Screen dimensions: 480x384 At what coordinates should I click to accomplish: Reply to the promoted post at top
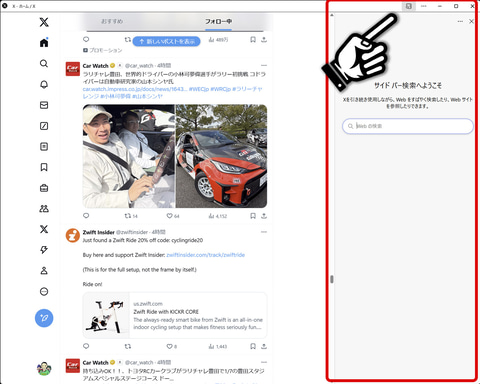click(x=86, y=39)
